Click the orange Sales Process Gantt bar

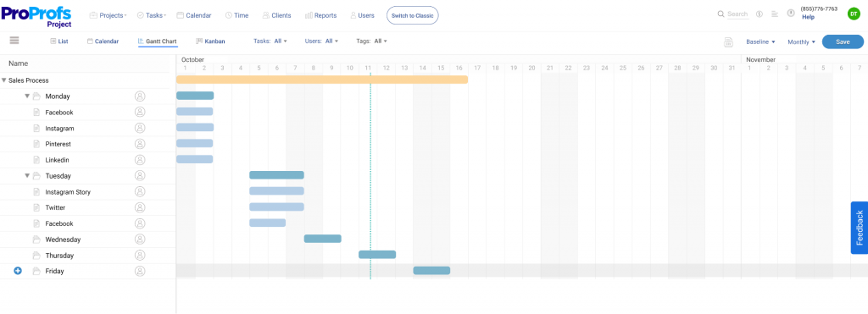(x=322, y=80)
